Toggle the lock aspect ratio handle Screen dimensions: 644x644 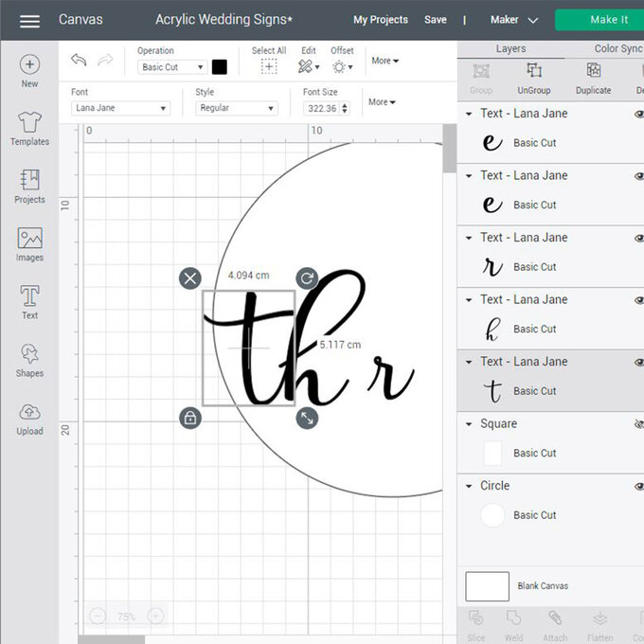pyautogui.click(x=190, y=418)
